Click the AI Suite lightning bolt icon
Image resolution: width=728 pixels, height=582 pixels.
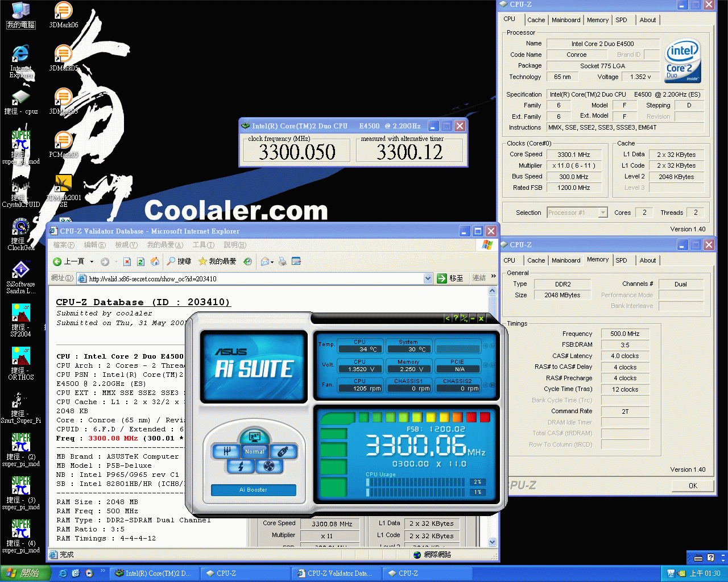[241, 466]
